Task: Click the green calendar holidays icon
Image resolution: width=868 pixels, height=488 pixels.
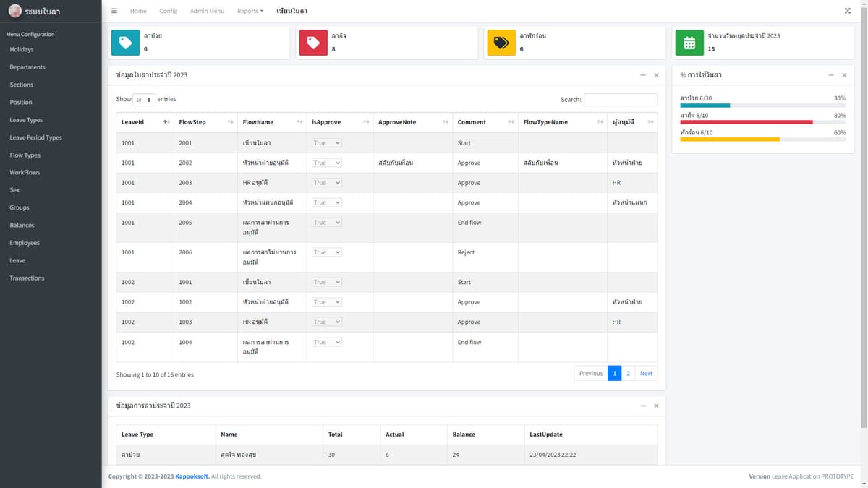Action: (x=689, y=43)
